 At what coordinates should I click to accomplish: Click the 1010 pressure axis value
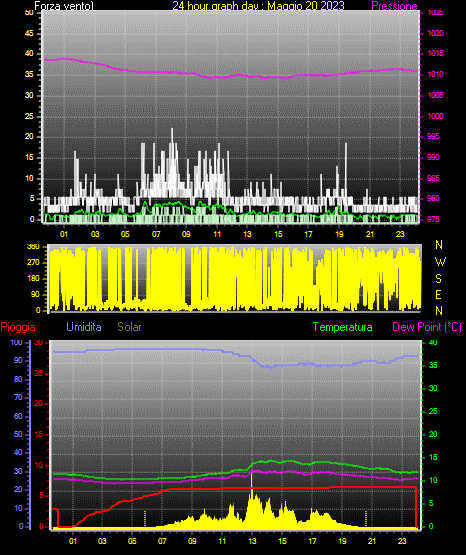coord(435,74)
